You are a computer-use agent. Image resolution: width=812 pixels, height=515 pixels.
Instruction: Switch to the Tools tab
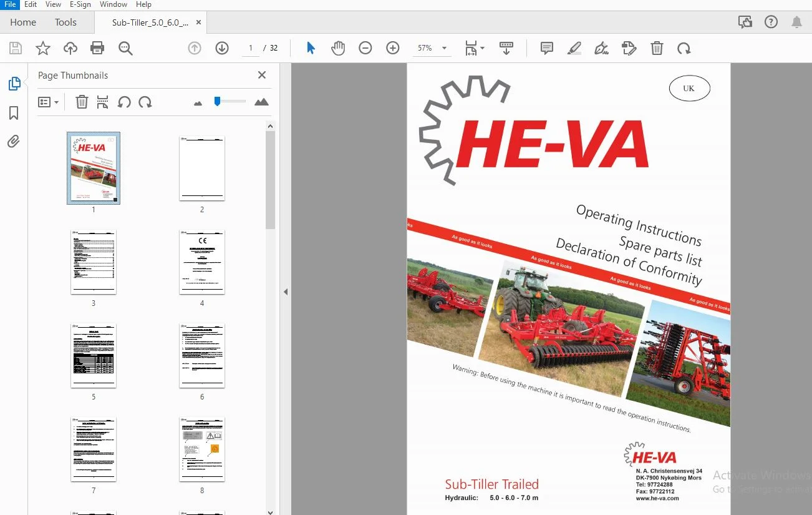point(65,22)
